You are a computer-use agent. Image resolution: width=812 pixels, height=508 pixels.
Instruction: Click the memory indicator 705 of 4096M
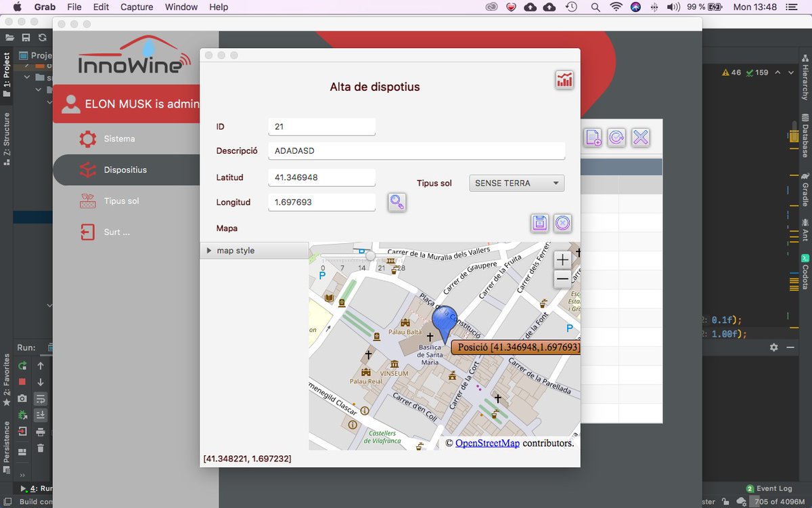pyautogui.click(x=777, y=502)
